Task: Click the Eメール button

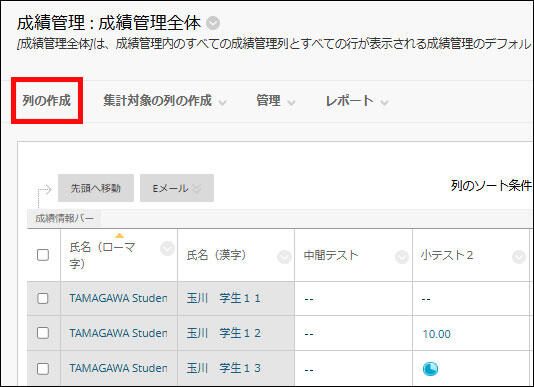Action: pyautogui.click(x=177, y=188)
